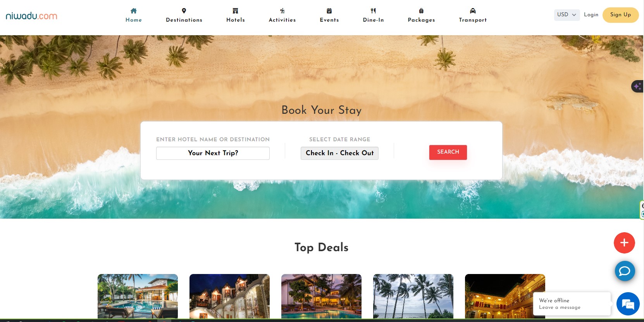Click the Transport car icon
This screenshot has height=322, width=644.
coord(473,11)
